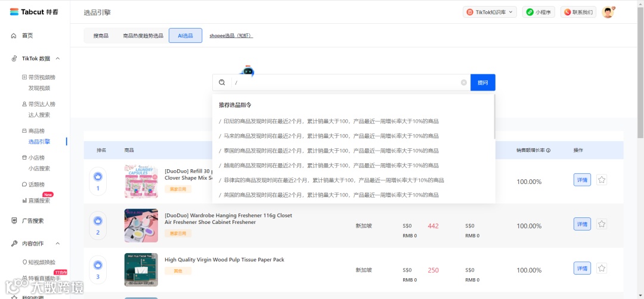
Task: Click the 商品 column header
Action: [129, 151]
